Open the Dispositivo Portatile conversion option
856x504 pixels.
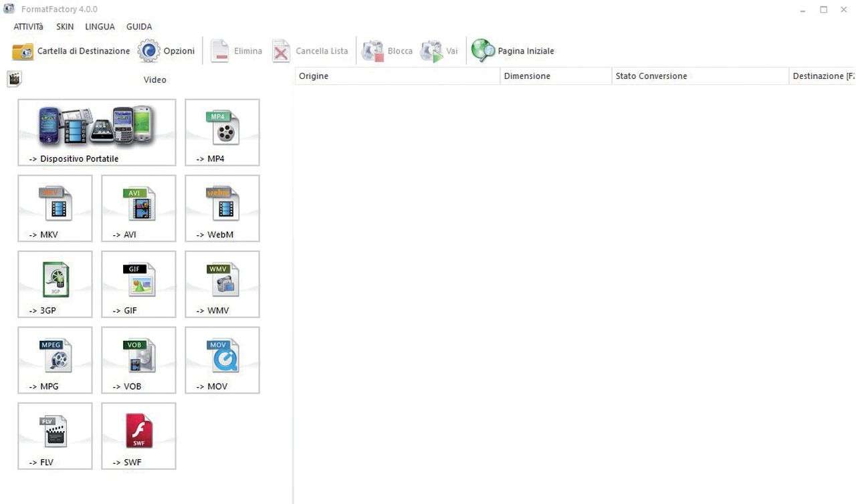point(97,132)
